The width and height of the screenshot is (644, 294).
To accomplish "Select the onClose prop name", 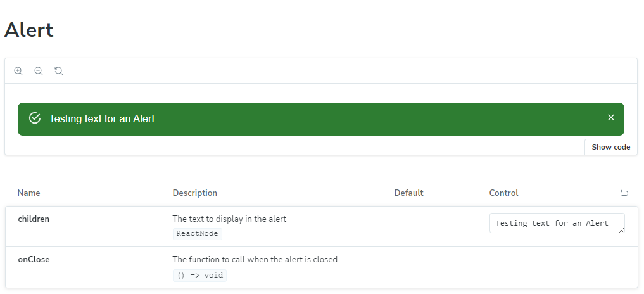I will [34, 260].
